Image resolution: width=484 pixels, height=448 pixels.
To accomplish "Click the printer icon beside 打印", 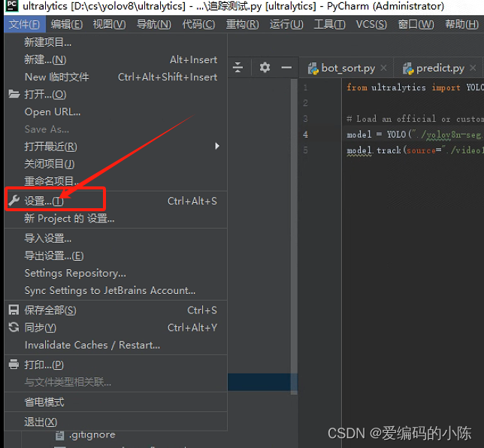I will (x=14, y=365).
